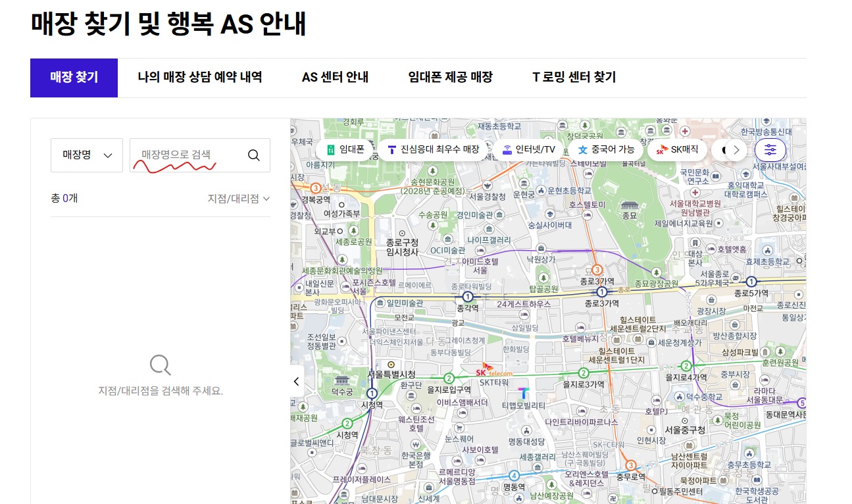
Task: Click the T store marker on map
Action: click(x=523, y=393)
